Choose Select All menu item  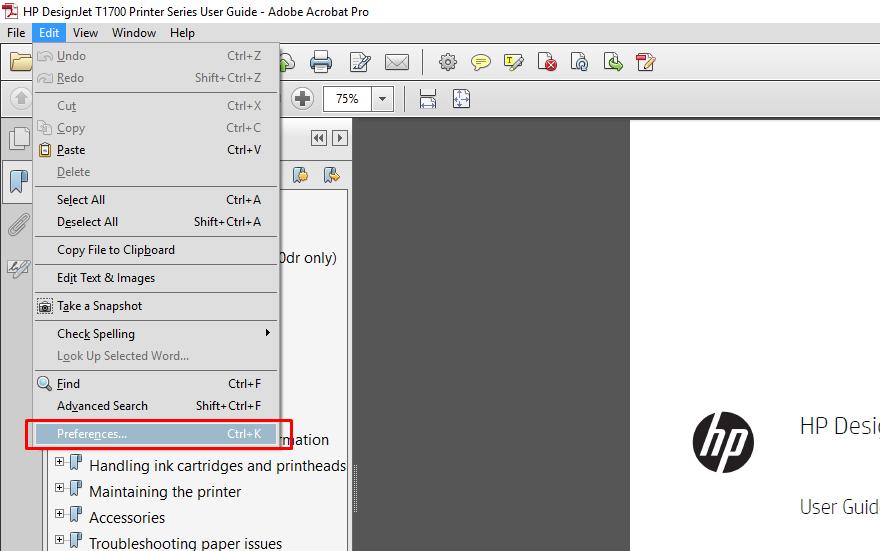coord(157,200)
